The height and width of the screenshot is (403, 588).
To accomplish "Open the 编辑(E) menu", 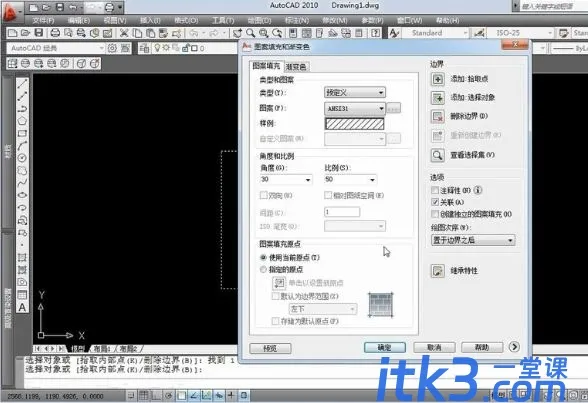I will tap(79, 20).
